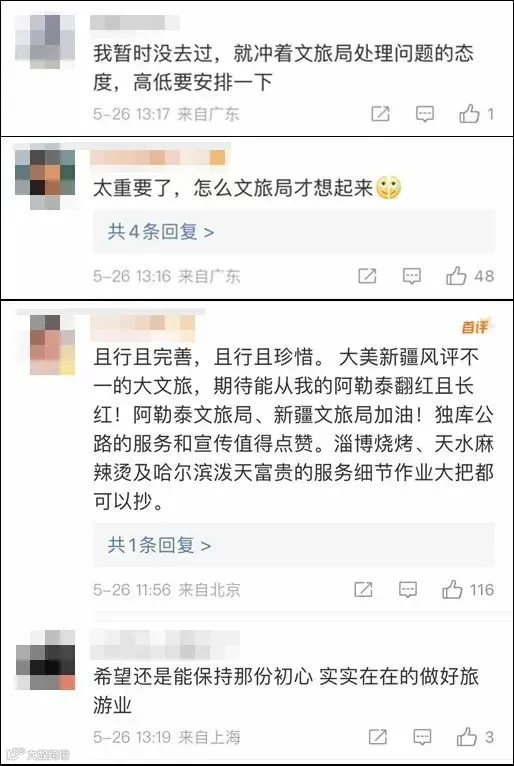Image resolution: width=514 pixels, height=766 pixels.
Task: Reply to the 13:17 Guangdong comment
Action: click(x=425, y=114)
